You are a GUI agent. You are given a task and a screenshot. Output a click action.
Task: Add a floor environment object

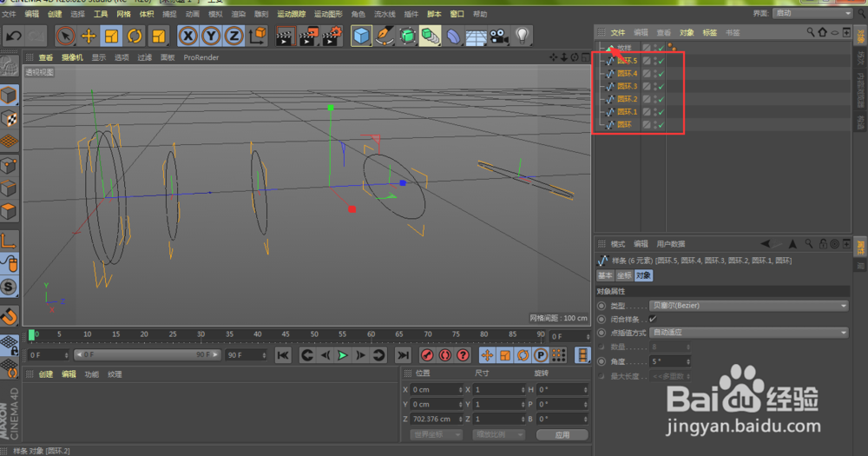(476, 36)
